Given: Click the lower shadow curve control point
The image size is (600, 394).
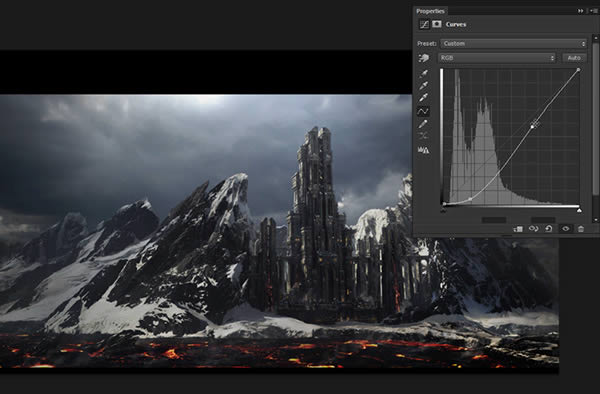Looking at the screenshot, I should pyautogui.click(x=470, y=199).
